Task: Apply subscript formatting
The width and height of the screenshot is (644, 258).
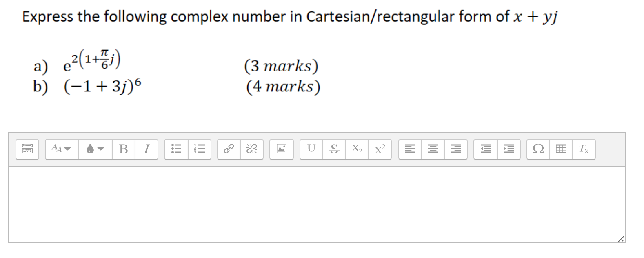Action: (x=357, y=149)
